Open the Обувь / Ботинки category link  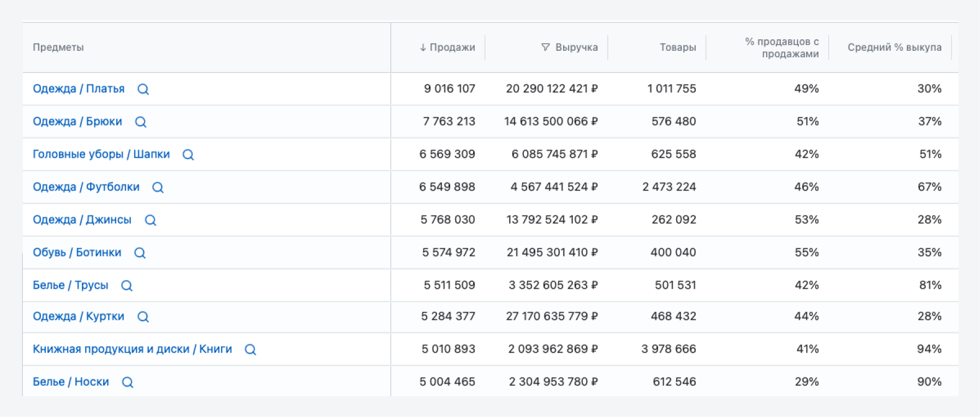click(x=77, y=252)
